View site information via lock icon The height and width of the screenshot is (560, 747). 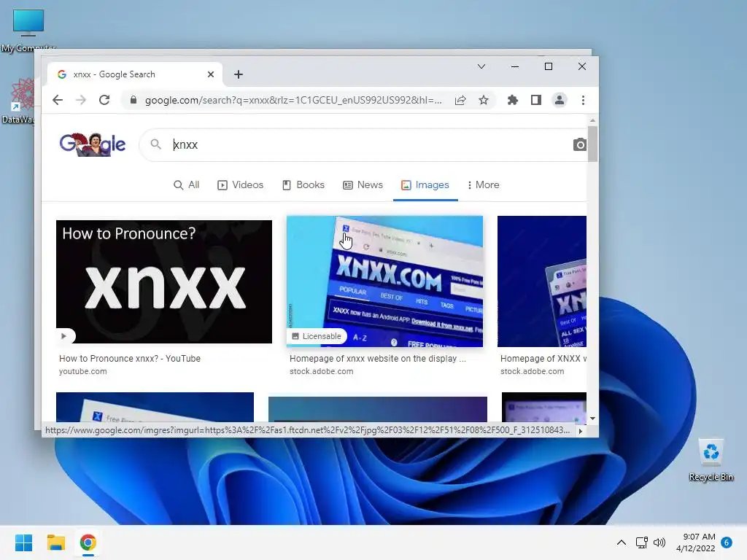(133, 100)
